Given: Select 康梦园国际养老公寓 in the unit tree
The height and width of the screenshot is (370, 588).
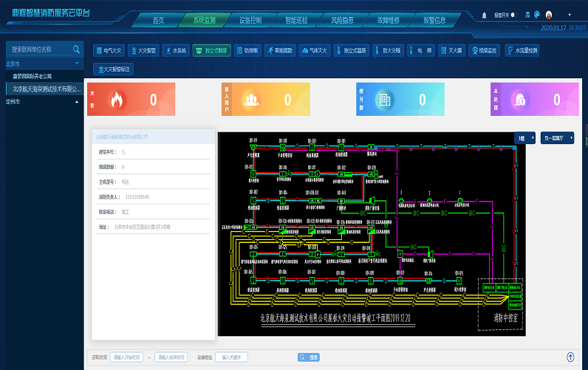Looking at the screenshot, I should (33, 76).
